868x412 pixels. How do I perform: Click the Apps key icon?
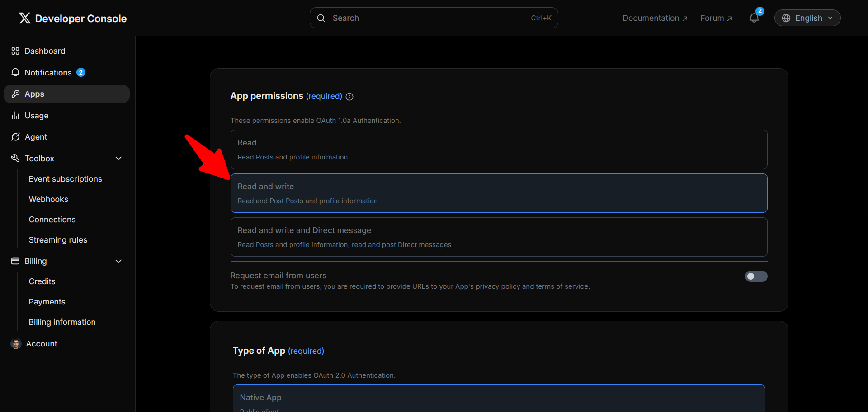[x=15, y=94]
